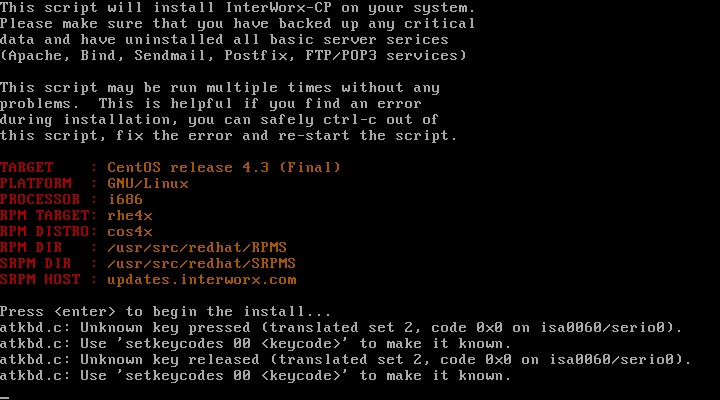720x400 pixels.
Task: Click the TARGET label in red
Action: pos(27,167)
